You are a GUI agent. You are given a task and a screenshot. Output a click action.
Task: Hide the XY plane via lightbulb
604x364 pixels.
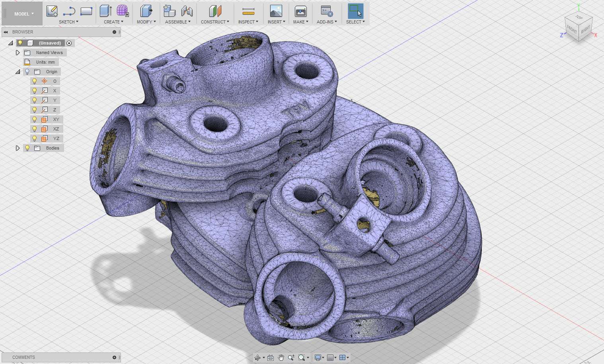point(35,119)
